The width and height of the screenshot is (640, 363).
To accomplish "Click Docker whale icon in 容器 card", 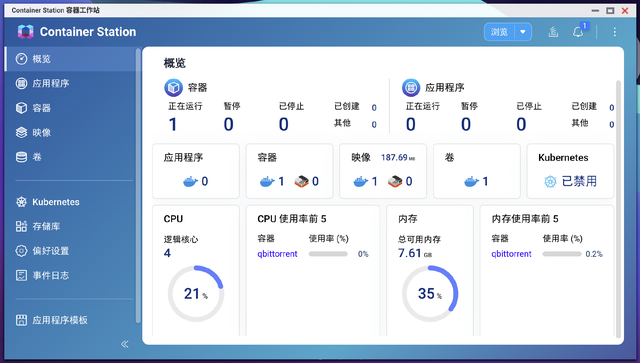I will click(x=267, y=181).
